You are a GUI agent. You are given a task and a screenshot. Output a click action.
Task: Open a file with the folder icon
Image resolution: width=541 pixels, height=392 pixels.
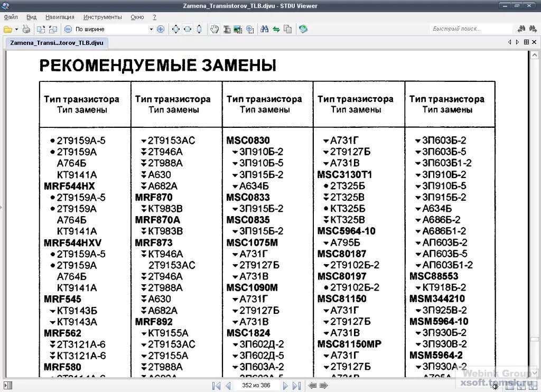coord(7,30)
